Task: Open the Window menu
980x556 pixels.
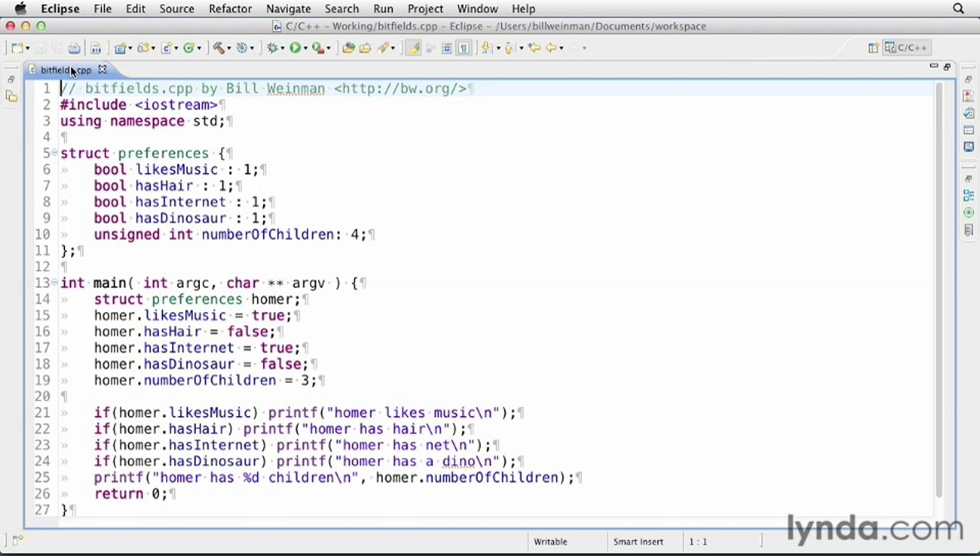Action: coord(478,8)
